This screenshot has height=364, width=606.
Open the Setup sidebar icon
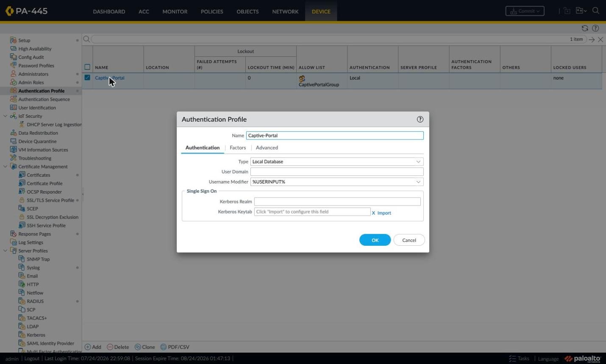[13, 40]
